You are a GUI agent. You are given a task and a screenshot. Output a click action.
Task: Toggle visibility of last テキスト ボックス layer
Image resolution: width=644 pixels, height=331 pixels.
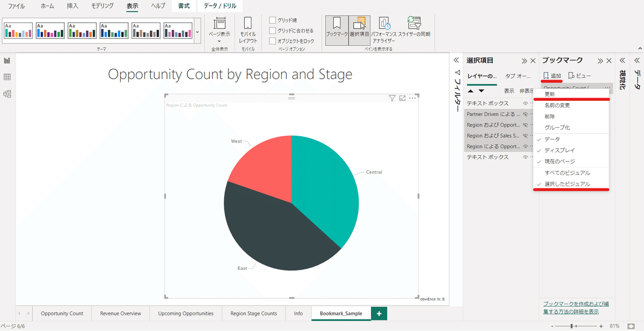click(525, 157)
